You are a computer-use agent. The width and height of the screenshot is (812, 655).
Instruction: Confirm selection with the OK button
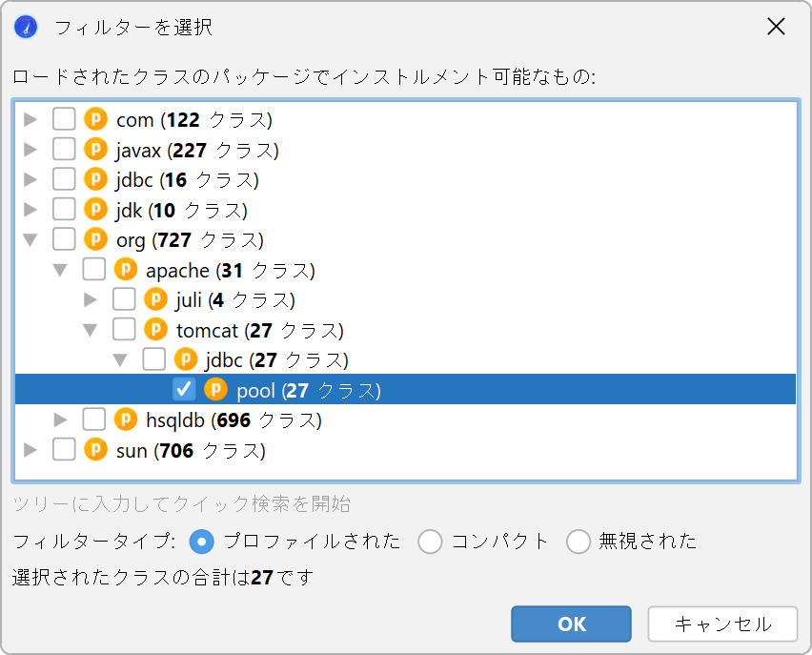tap(571, 624)
